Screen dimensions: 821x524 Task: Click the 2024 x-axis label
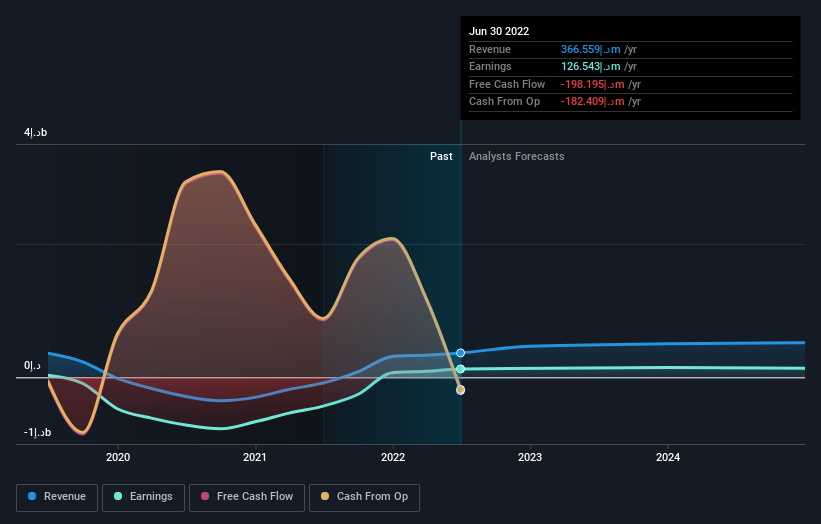click(x=668, y=457)
